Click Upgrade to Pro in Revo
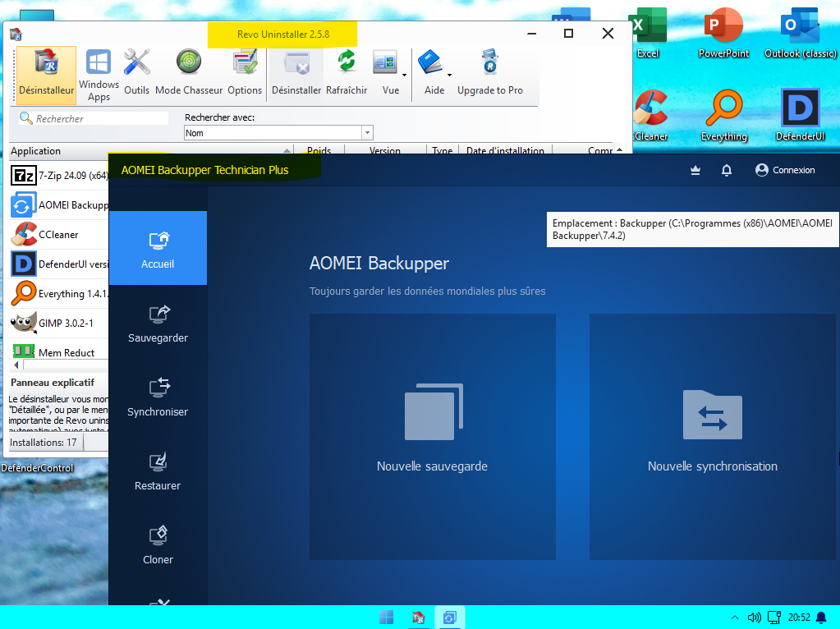840x629 pixels. 489,73
